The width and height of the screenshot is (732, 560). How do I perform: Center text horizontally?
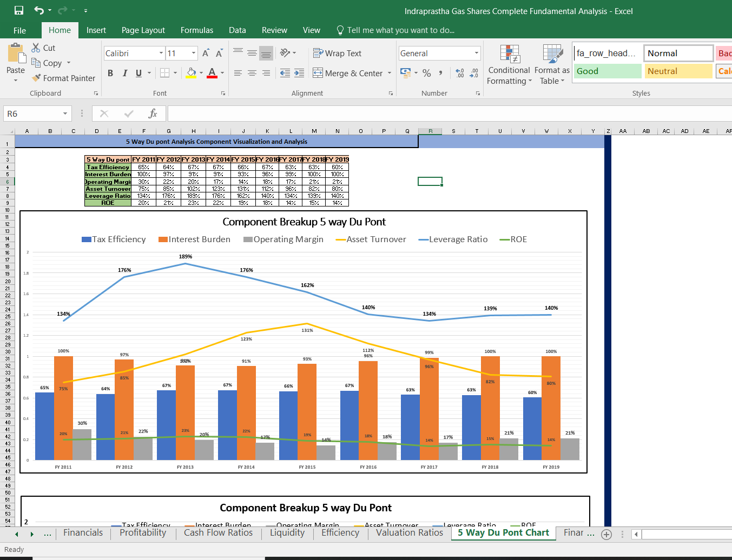pos(252,73)
